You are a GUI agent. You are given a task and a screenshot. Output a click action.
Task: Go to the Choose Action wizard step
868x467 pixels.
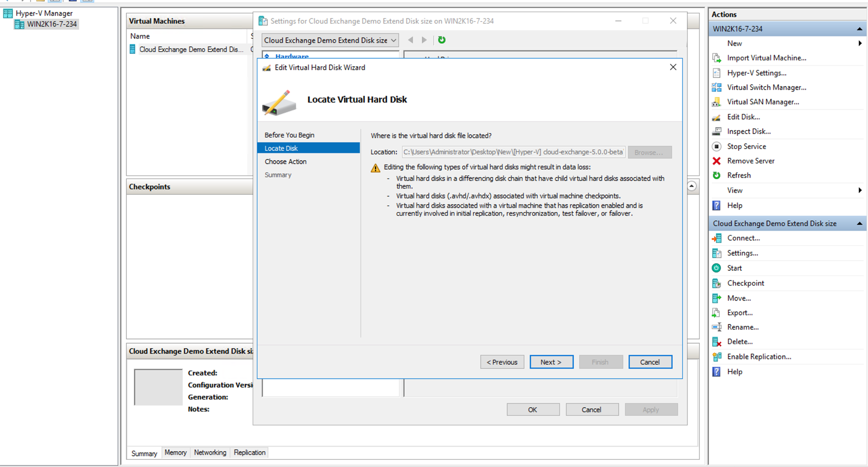point(286,161)
